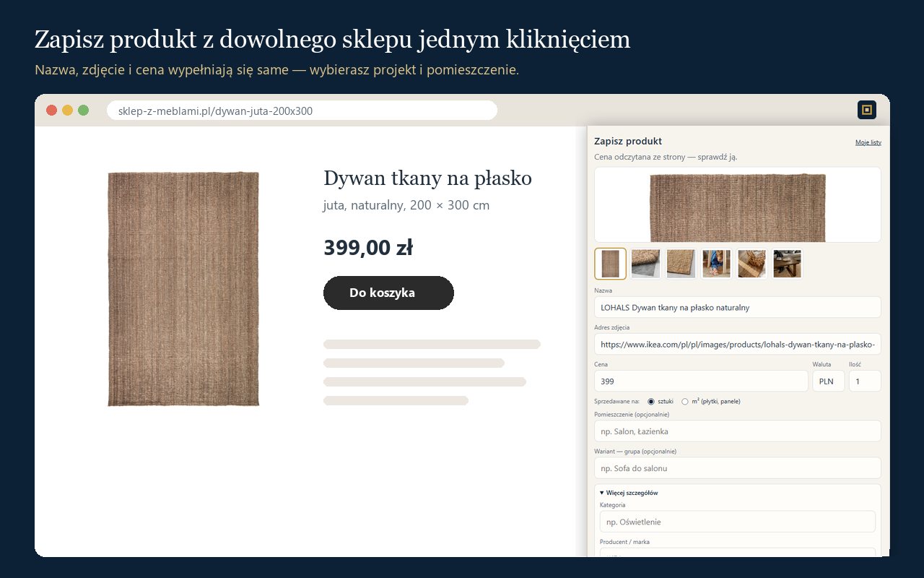The width and height of the screenshot is (924, 578).
Task: Select the thumbnail with child in blue
Action: tap(716, 264)
